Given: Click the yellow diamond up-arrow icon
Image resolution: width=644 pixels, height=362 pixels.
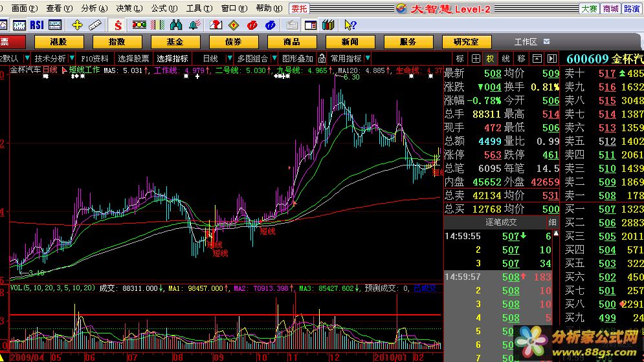Looking at the screenshot, I should (x=234, y=25).
